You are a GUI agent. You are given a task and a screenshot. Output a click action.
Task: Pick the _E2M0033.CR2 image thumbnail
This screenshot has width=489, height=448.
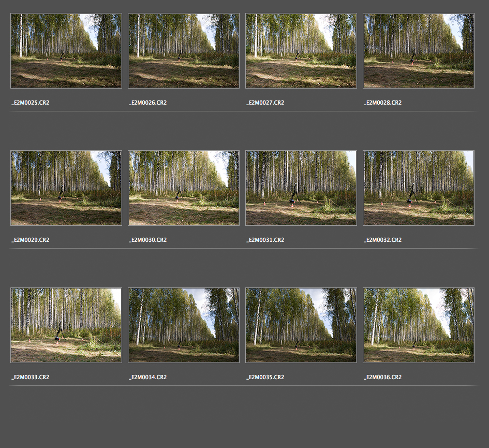point(66,325)
